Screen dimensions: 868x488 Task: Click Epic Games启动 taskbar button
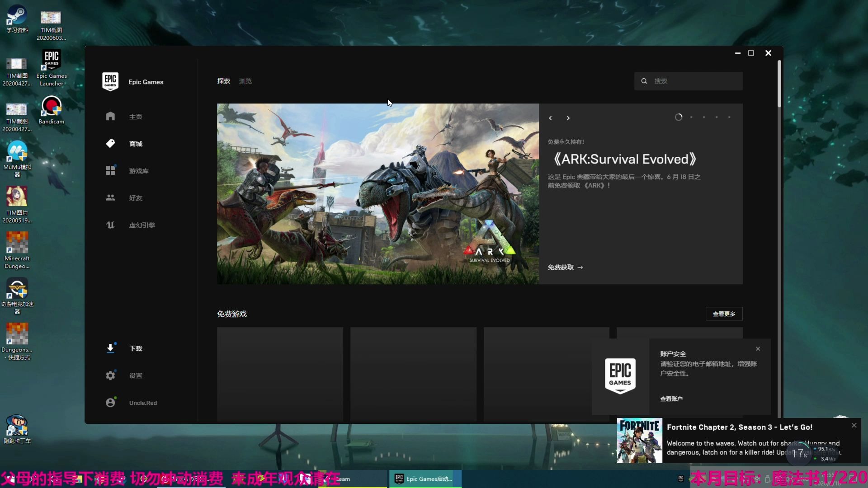click(425, 479)
